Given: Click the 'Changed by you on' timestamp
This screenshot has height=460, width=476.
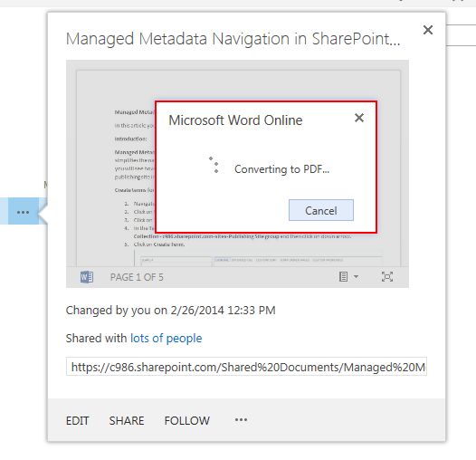Looking at the screenshot, I should [x=171, y=311].
